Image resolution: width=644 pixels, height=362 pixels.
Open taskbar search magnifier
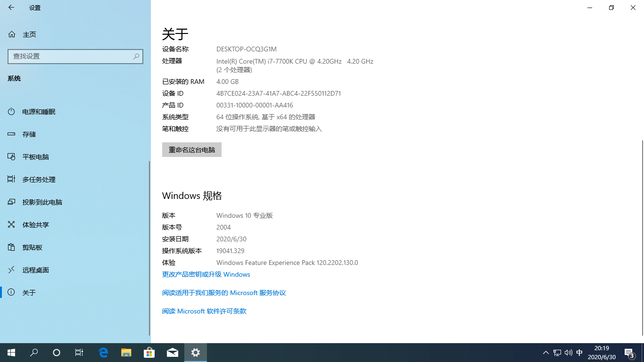pos(34,353)
